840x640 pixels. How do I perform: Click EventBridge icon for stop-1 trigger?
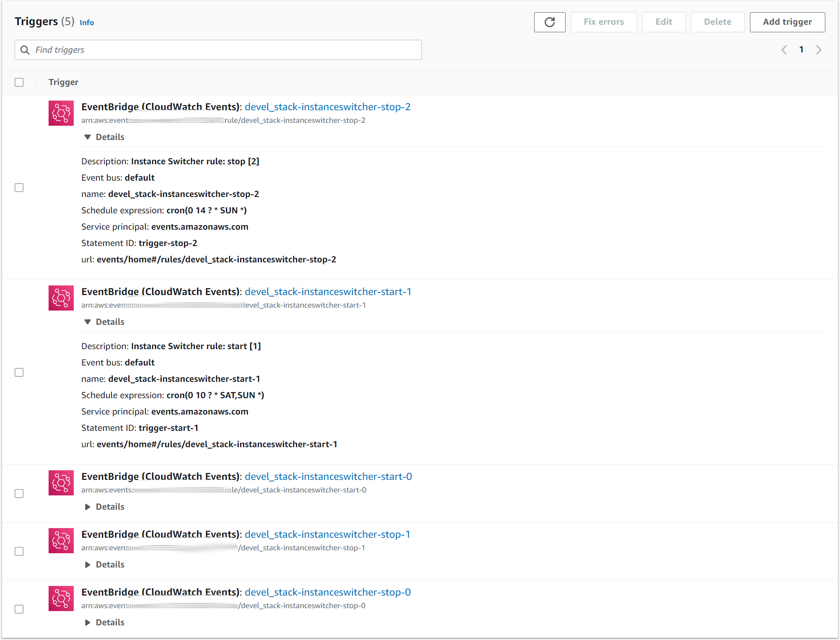pyautogui.click(x=61, y=541)
